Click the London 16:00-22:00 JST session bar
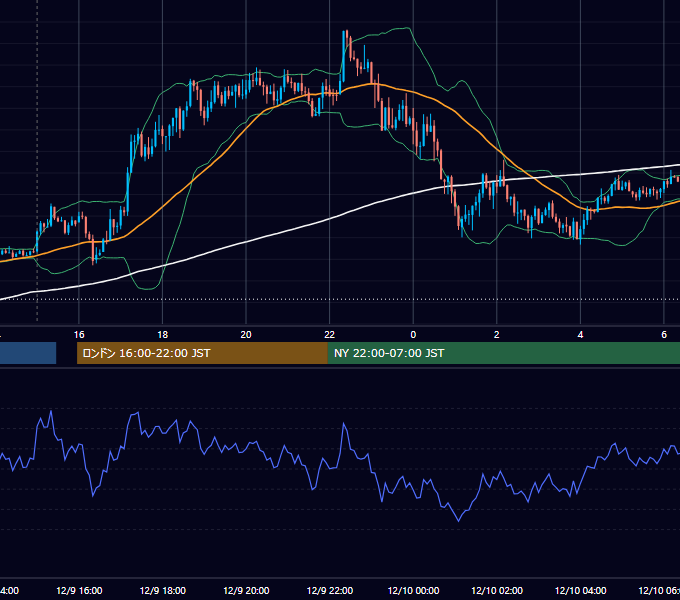 (202, 353)
